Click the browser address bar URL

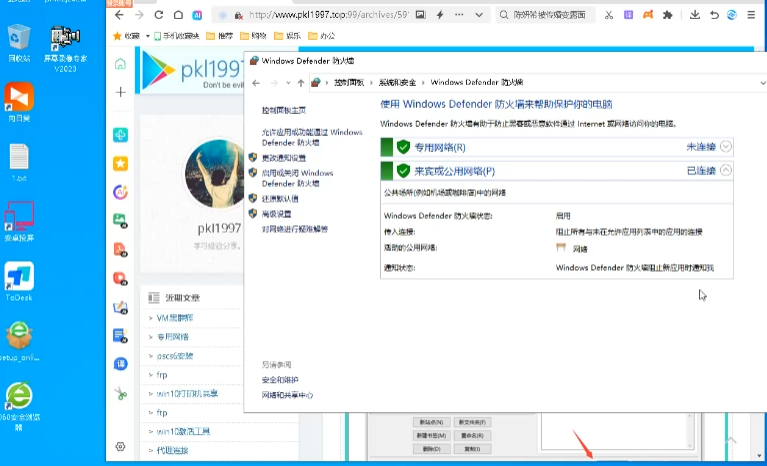pyautogui.click(x=329, y=15)
